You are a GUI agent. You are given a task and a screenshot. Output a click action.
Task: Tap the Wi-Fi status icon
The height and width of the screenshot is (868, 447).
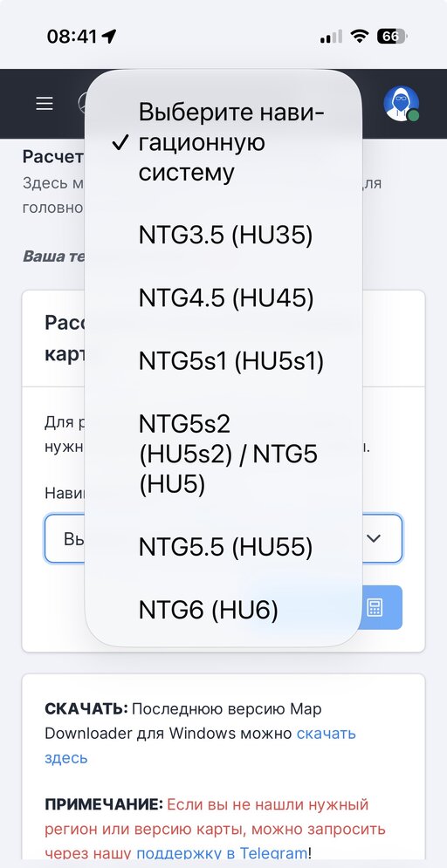361,37
